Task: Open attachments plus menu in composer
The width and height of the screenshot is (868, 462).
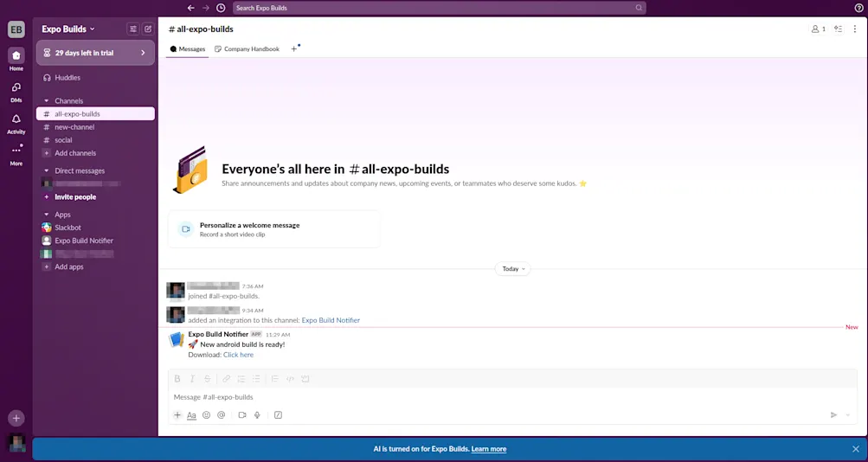Action: click(177, 415)
